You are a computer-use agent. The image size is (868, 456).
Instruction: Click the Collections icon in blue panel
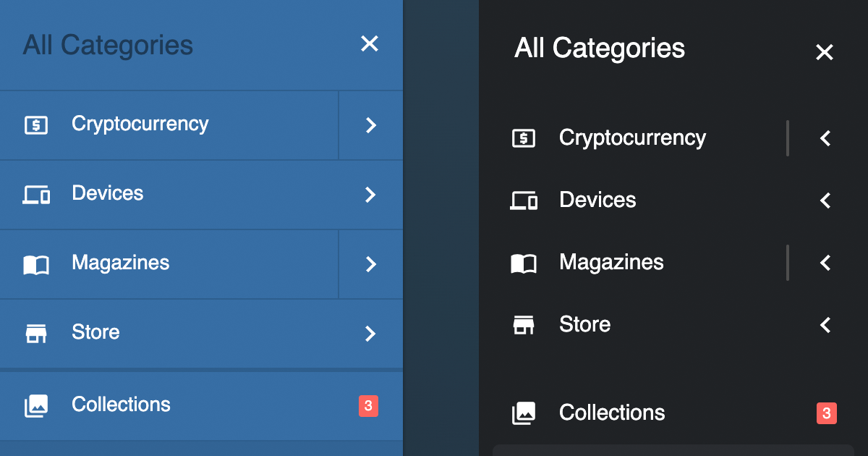(x=36, y=405)
